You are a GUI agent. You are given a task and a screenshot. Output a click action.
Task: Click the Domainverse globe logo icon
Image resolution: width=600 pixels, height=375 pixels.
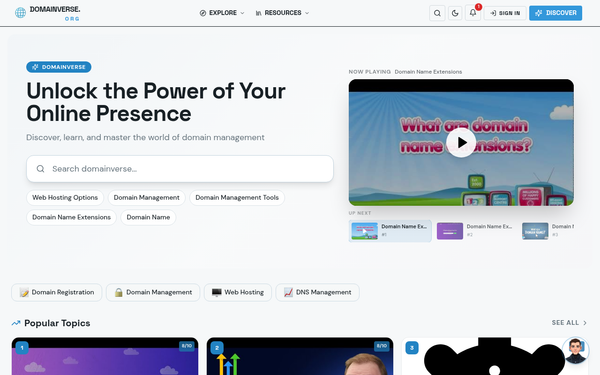coord(20,13)
